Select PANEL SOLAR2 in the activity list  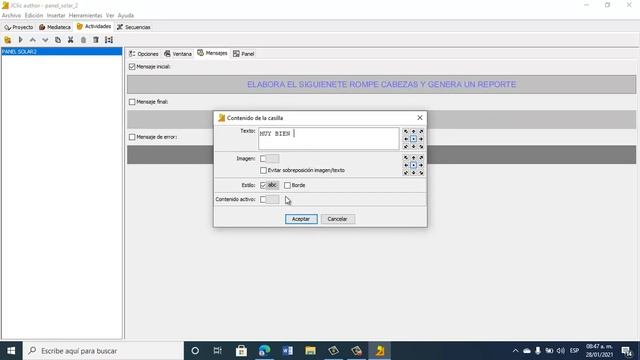click(x=62, y=51)
